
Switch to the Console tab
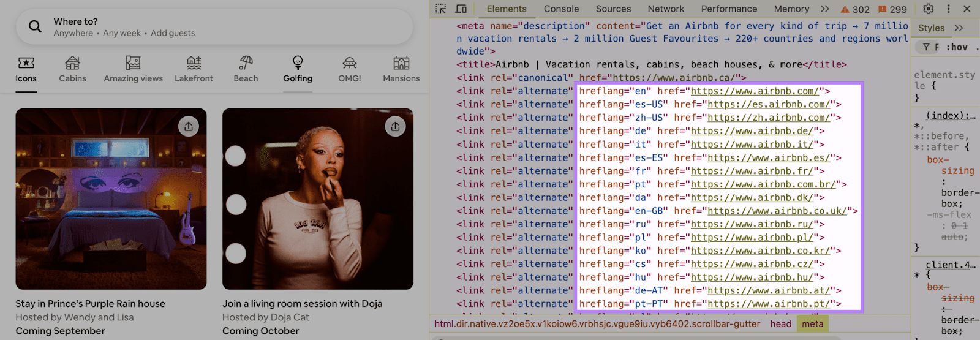pos(561,9)
